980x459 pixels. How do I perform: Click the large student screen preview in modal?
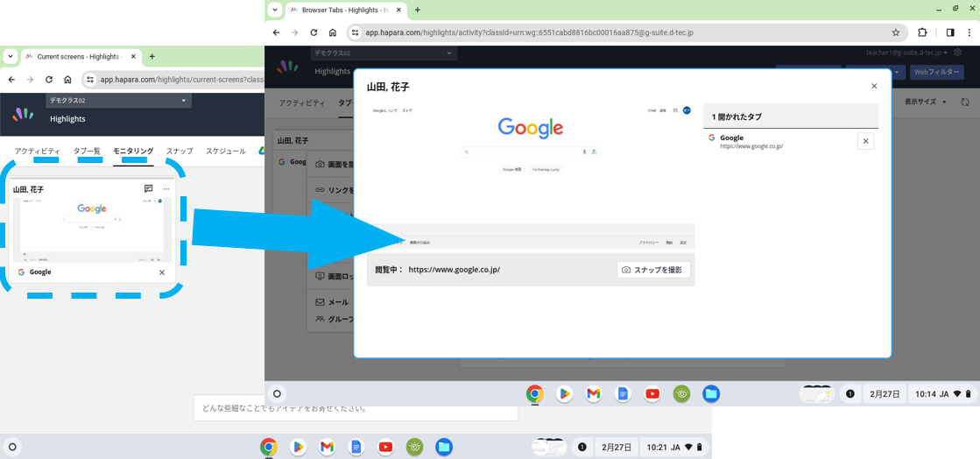tap(531, 176)
